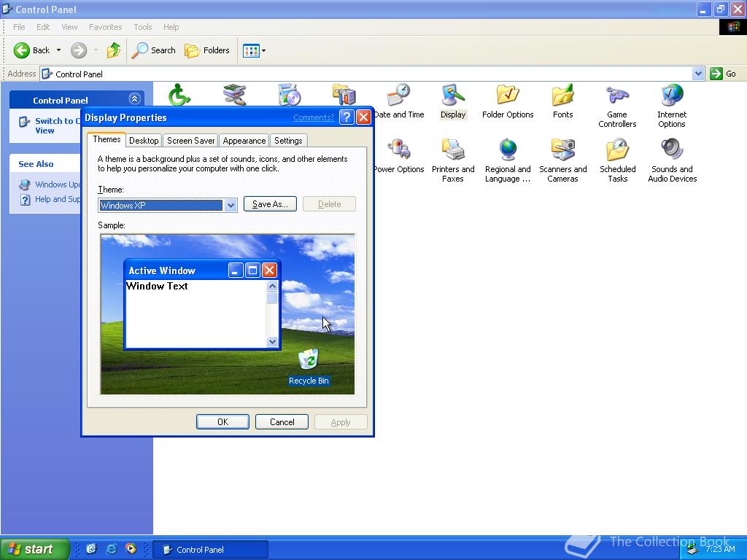Open the Theme dropdown list

click(231, 205)
